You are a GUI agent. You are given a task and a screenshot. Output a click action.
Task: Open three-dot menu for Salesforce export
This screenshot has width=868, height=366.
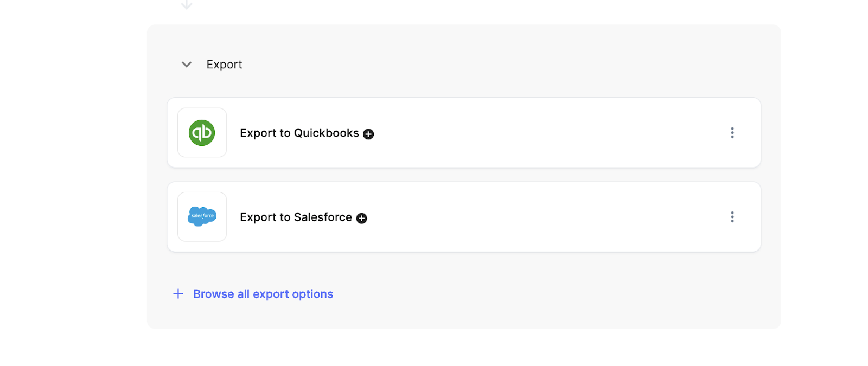pyautogui.click(x=732, y=217)
